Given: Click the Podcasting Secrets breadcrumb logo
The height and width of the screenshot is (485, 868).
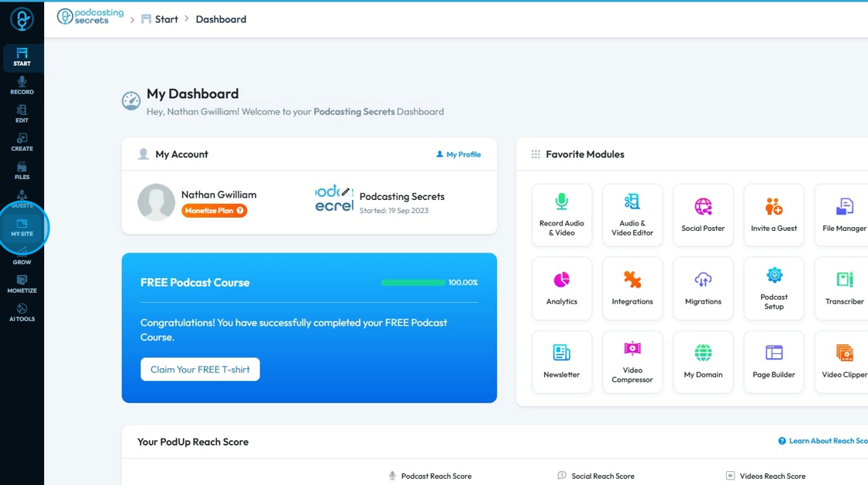Looking at the screenshot, I should 90,16.
